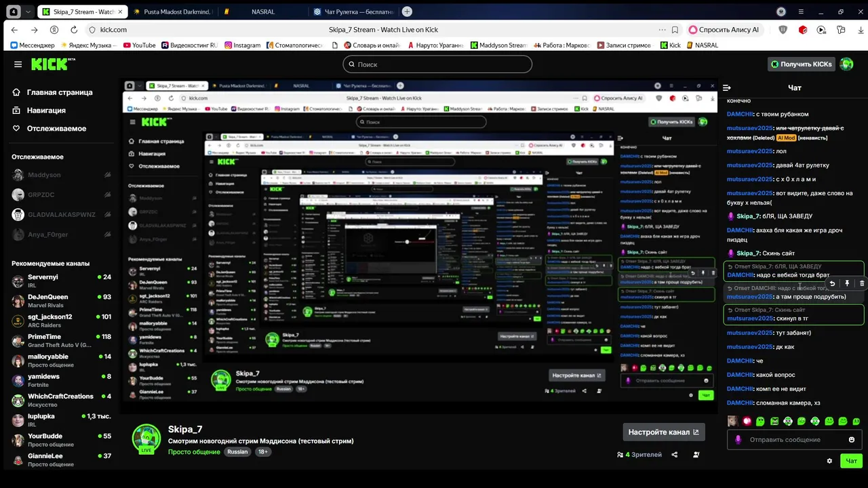Click the KICK logo
Viewport: 868px width, 488px height.
[53, 64]
